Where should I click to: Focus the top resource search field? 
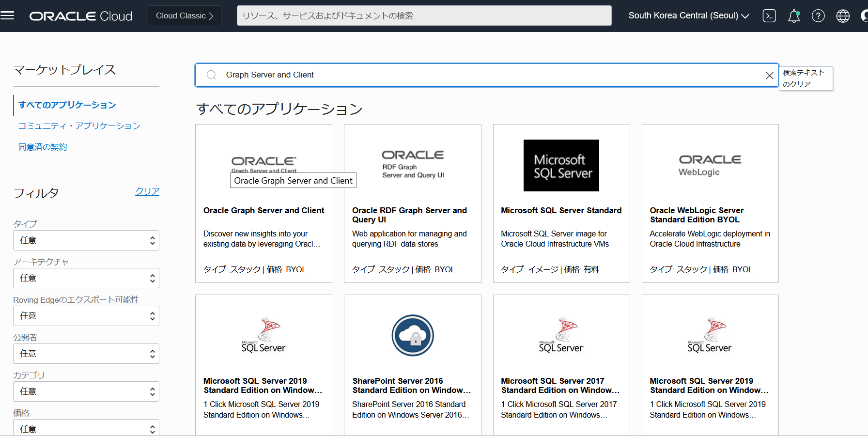tap(424, 16)
